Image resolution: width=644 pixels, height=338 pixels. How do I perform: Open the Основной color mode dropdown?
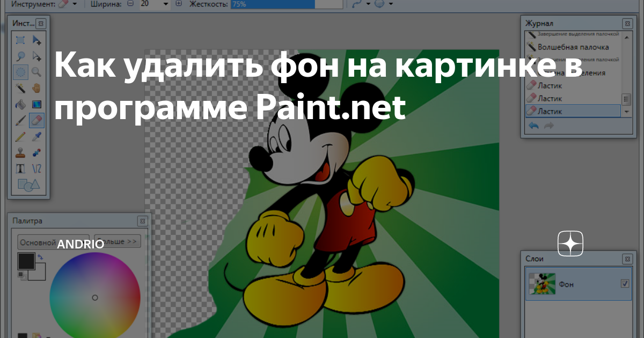(x=54, y=241)
